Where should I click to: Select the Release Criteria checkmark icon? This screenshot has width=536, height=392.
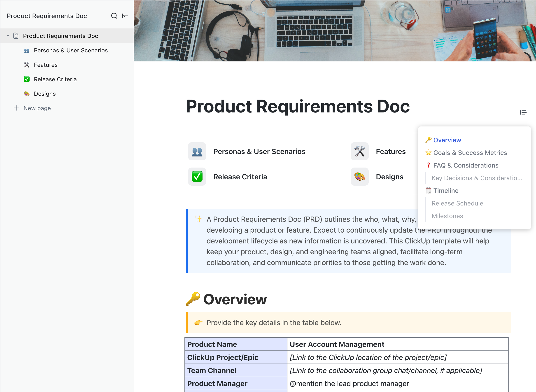[27, 79]
